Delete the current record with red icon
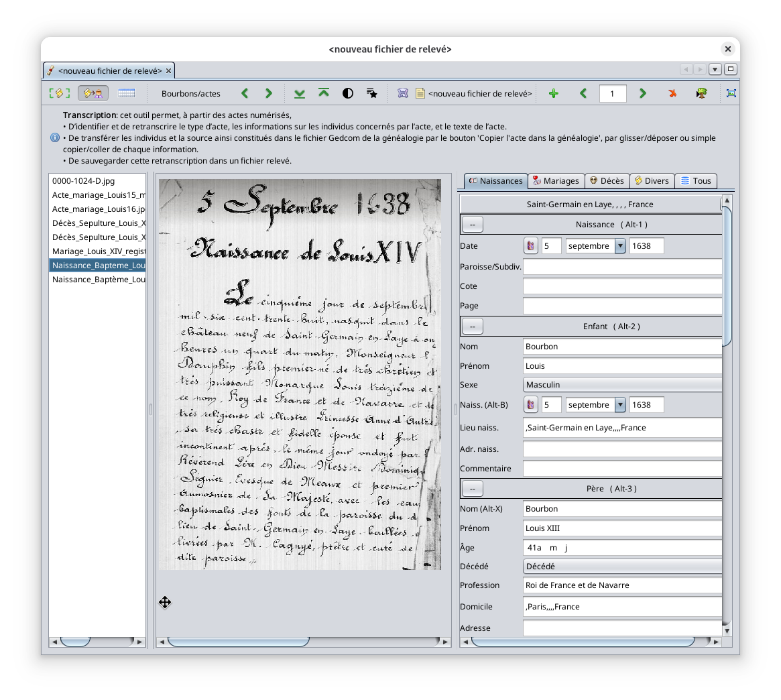The height and width of the screenshot is (700, 781). (672, 93)
